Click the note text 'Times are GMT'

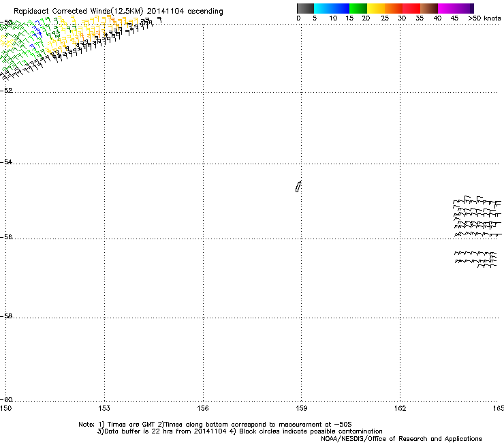pos(131,425)
